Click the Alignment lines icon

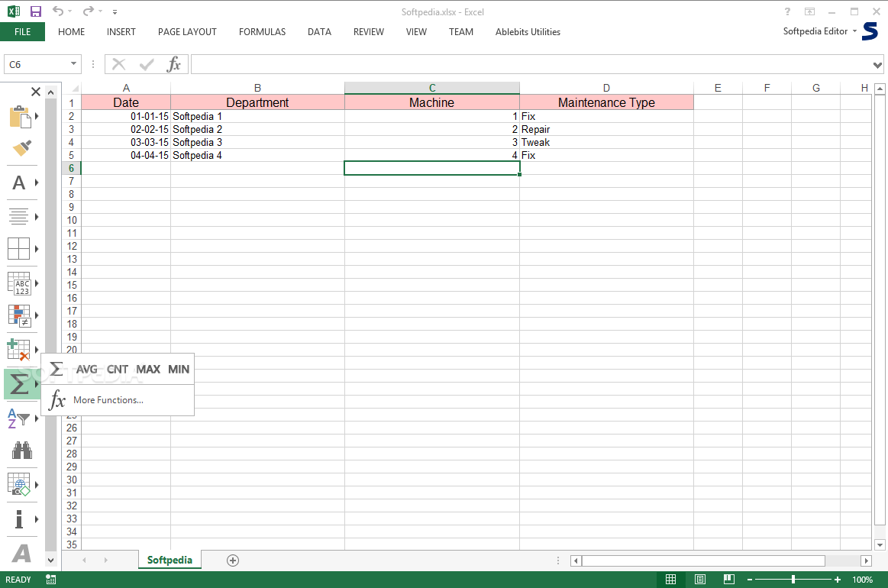[x=18, y=216]
